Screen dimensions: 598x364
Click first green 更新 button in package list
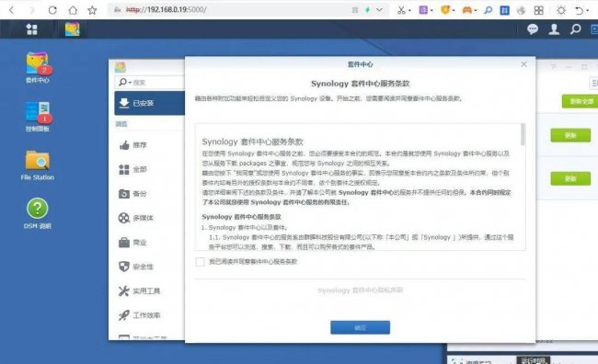(x=570, y=135)
